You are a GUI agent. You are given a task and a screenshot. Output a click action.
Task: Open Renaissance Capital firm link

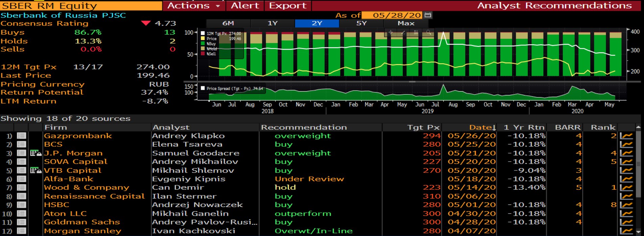[94, 196]
